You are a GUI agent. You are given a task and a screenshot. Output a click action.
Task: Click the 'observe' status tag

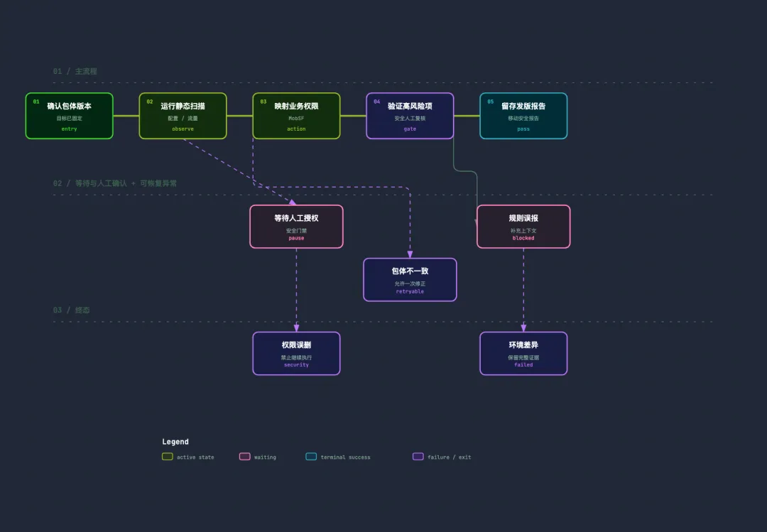183,129
